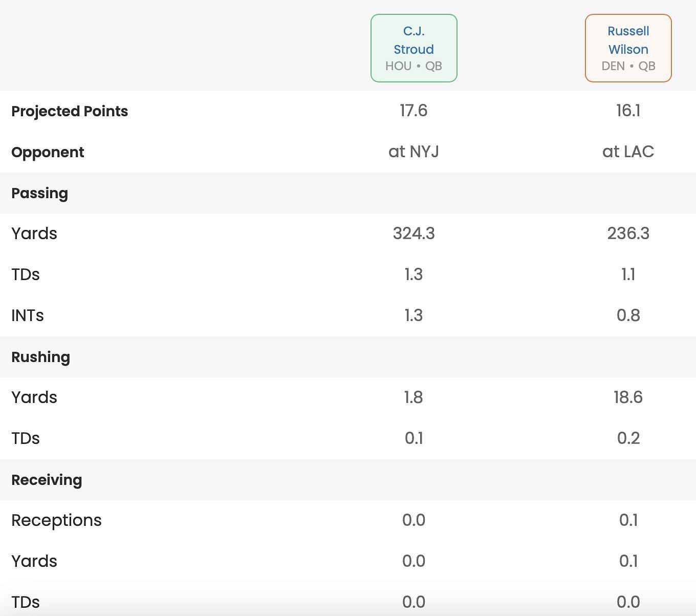Select rushing yards value 18.6
696x616 pixels.
pos(628,397)
